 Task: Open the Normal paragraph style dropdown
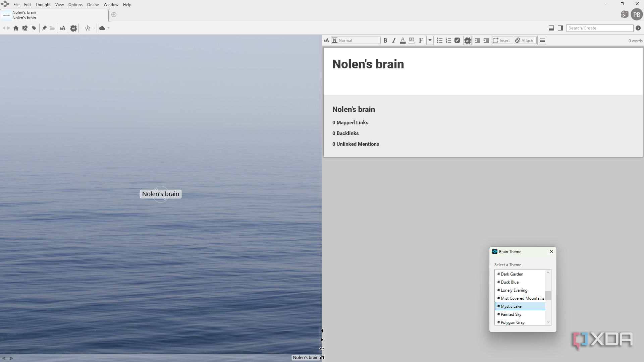point(356,41)
